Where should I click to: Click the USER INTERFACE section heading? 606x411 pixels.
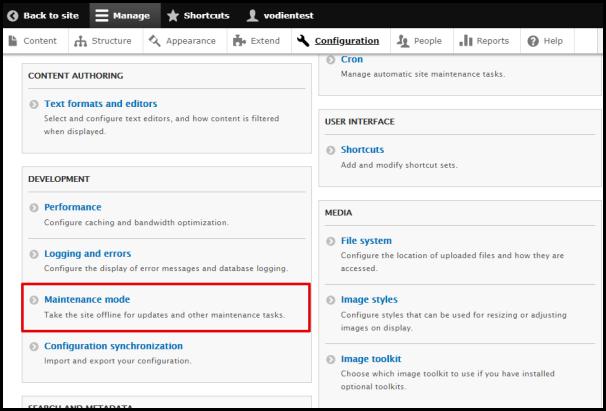359,122
